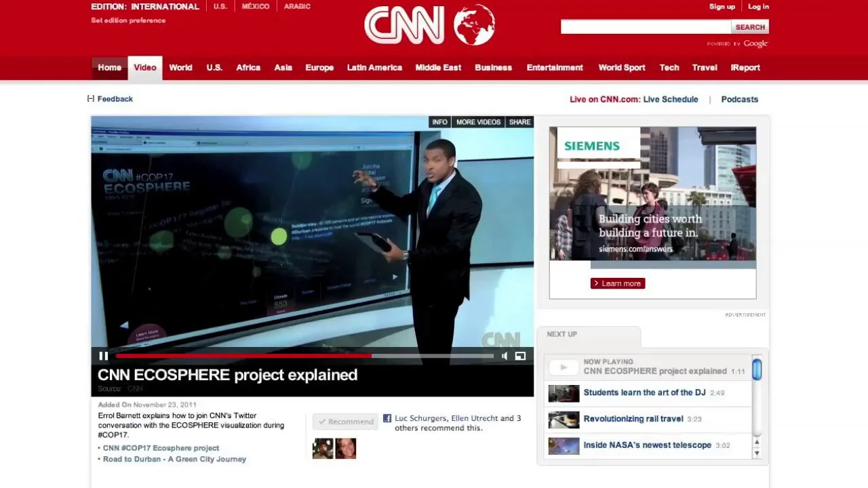The height and width of the screenshot is (488, 868).
Task: Open CNN #COP17 Ecosphere project link
Action: pyautogui.click(x=161, y=448)
